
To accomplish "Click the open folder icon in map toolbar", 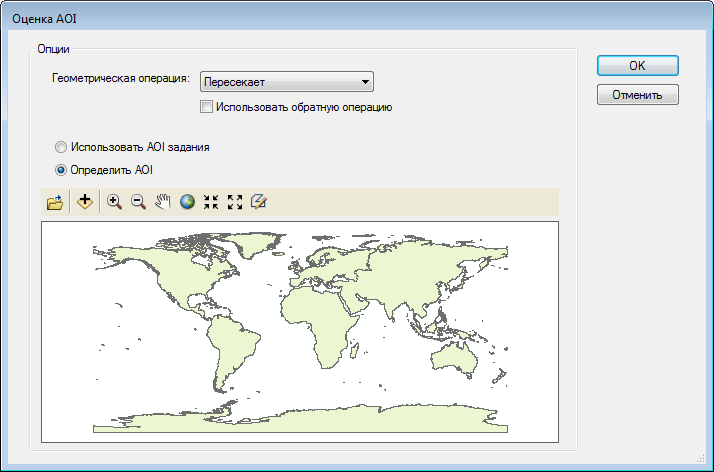I will 55,202.
